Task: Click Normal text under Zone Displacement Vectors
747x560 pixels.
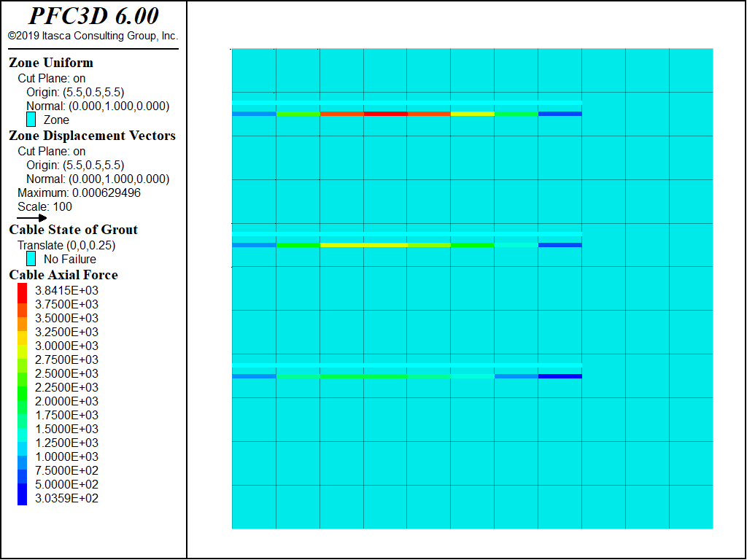Action: pos(98,179)
